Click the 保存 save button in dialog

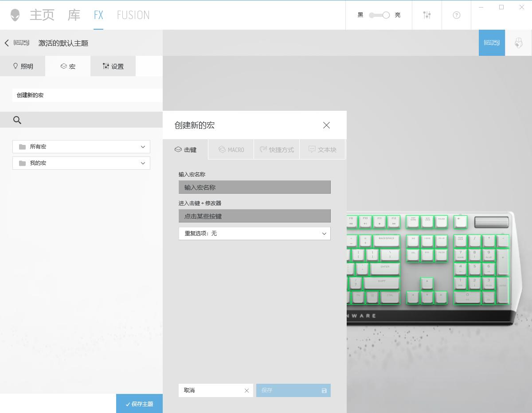click(x=293, y=390)
